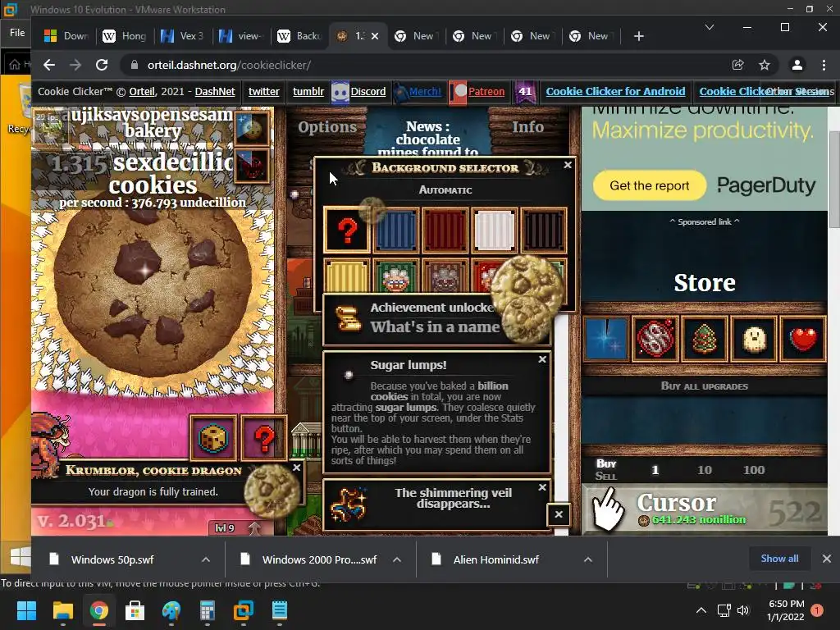
Task: Open a new browser tab with plus
Action: click(x=638, y=36)
